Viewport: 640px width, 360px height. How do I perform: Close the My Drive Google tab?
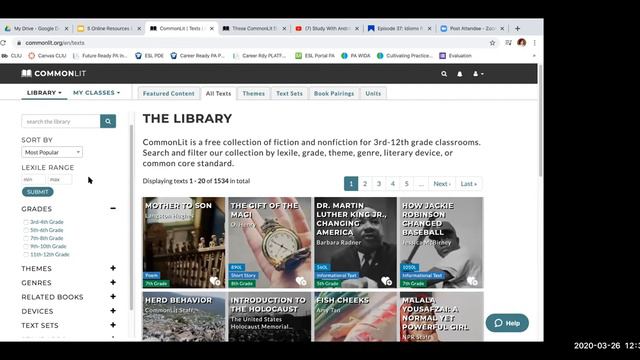point(67,29)
